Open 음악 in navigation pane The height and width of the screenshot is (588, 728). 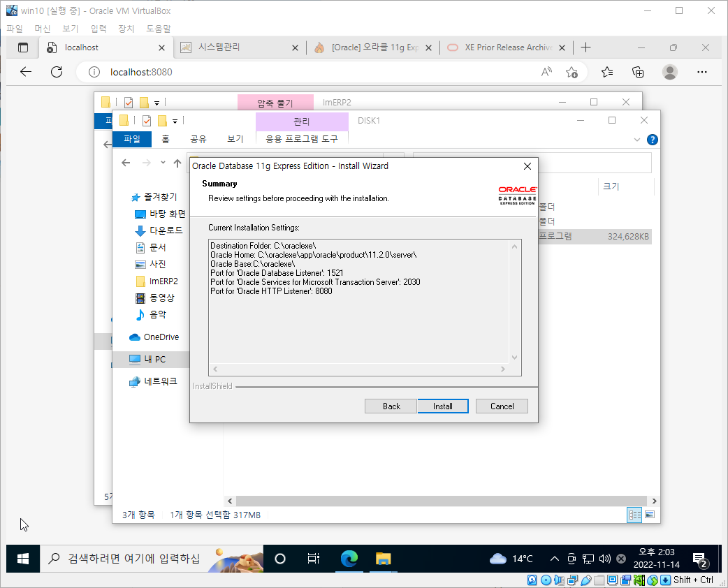coord(150,315)
